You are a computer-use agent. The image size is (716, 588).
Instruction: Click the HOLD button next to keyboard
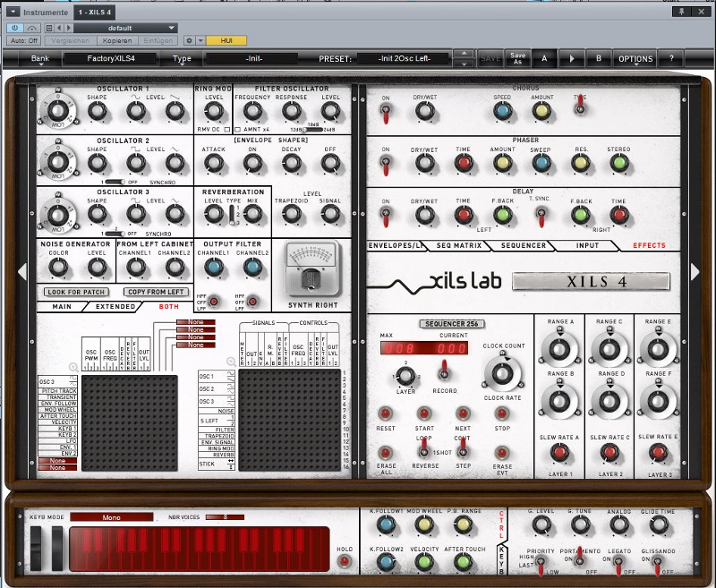(x=345, y=561)
